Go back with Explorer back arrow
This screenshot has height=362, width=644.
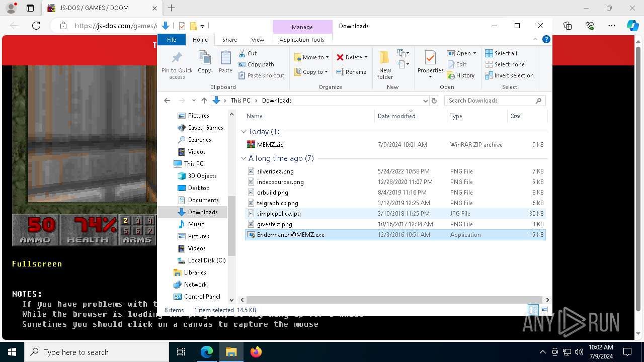[168, 101]
